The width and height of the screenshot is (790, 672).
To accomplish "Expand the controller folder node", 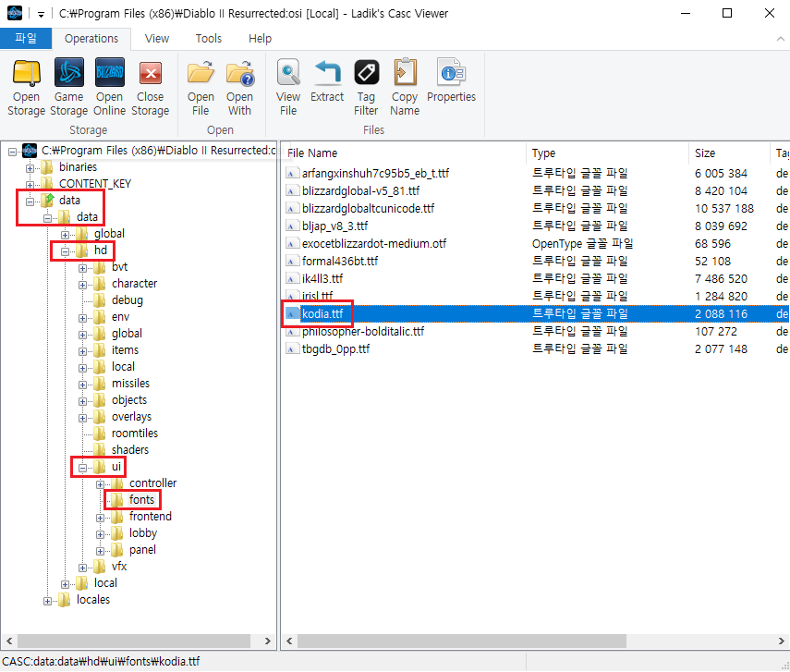I will 101,484.
